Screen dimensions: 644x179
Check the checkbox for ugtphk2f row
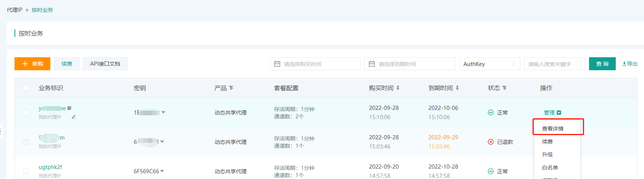[x=26, y=171]
